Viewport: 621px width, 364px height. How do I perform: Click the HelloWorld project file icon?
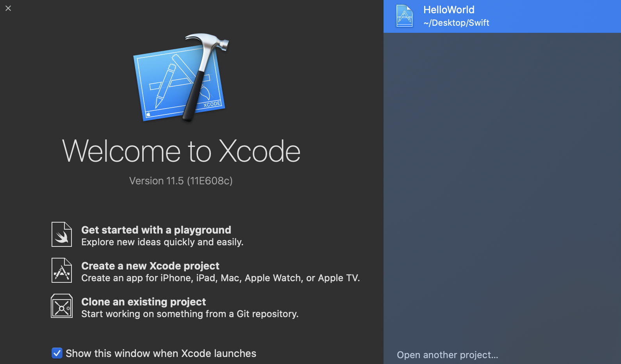(x=405, y=16)
